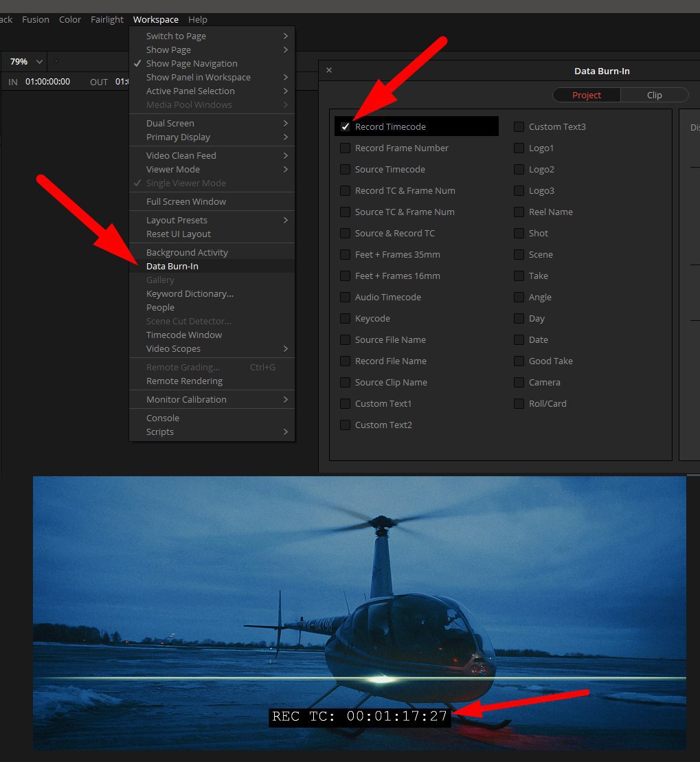Enable Custom Text3 checkbox
Image resolution: width=700 pixels, height=762 pixels.
(519, 126)
